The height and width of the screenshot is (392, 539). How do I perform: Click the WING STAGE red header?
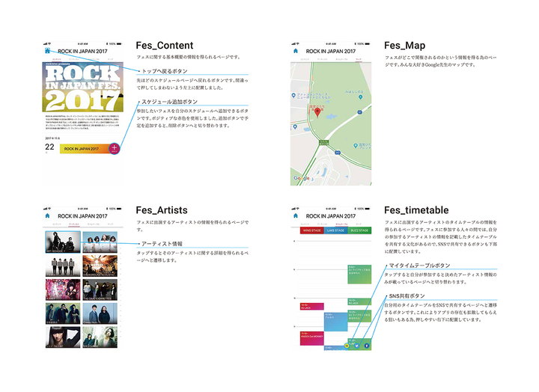pyautogui.click(x=311, y=230)
